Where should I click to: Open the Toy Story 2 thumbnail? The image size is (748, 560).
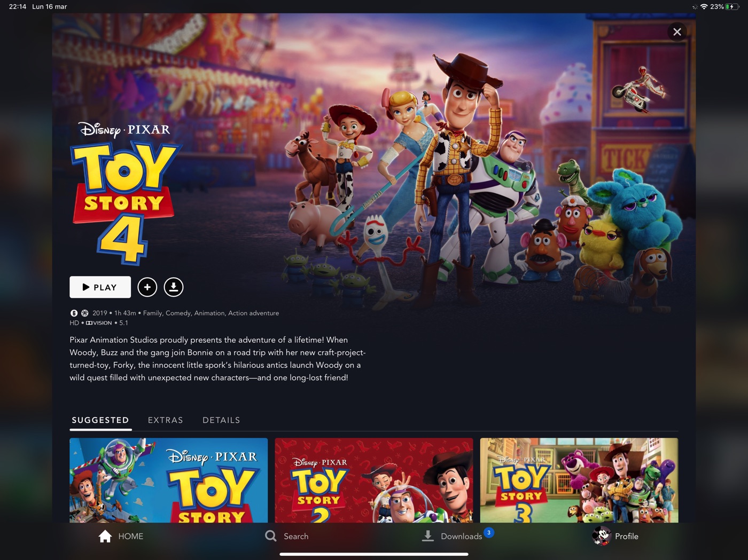tap(374, 480)
